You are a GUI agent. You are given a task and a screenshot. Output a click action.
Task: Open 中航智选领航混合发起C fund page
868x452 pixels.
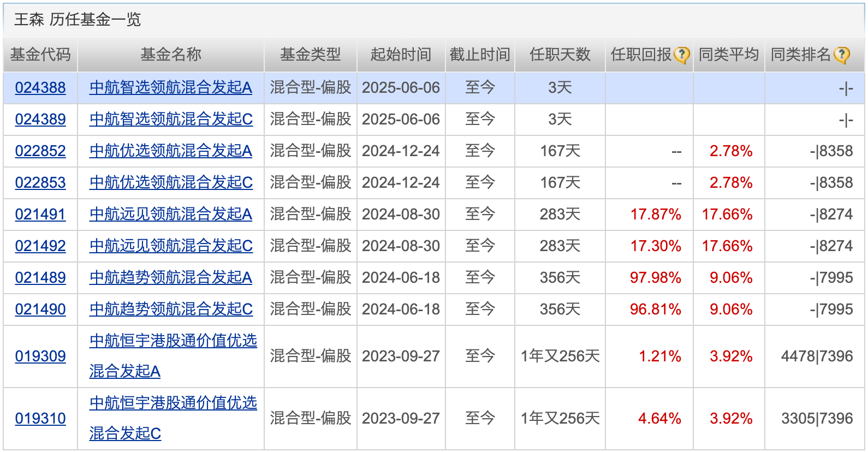(x=171, y=119)
